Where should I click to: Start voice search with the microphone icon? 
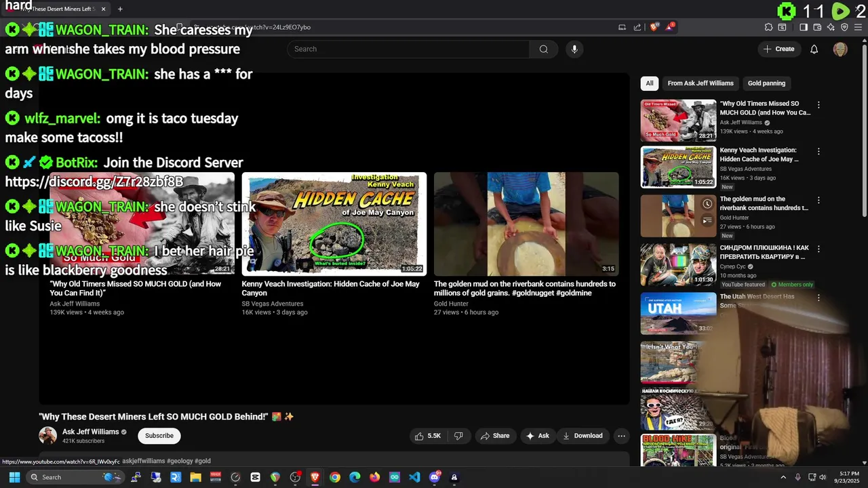pos(574,49)
